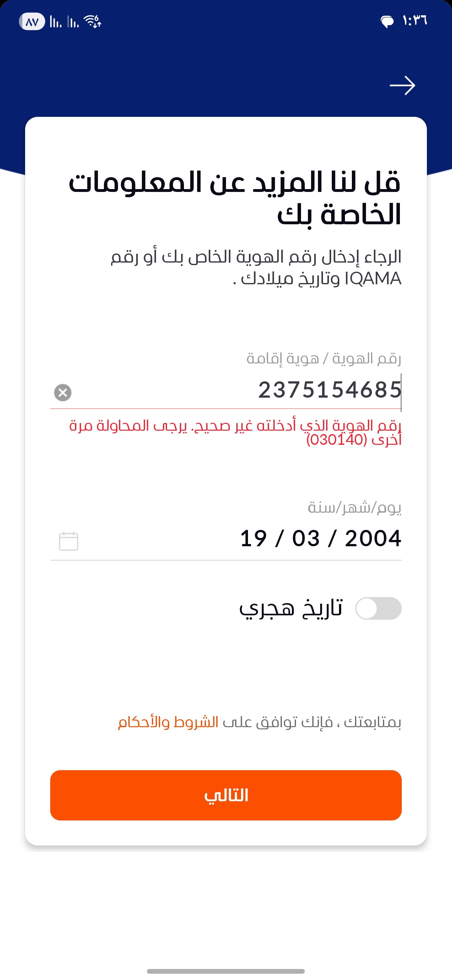The width and height of the screenshot is (452, 980).
Task: Tap the second SIM signal strength icon
Action: [73, 22]
